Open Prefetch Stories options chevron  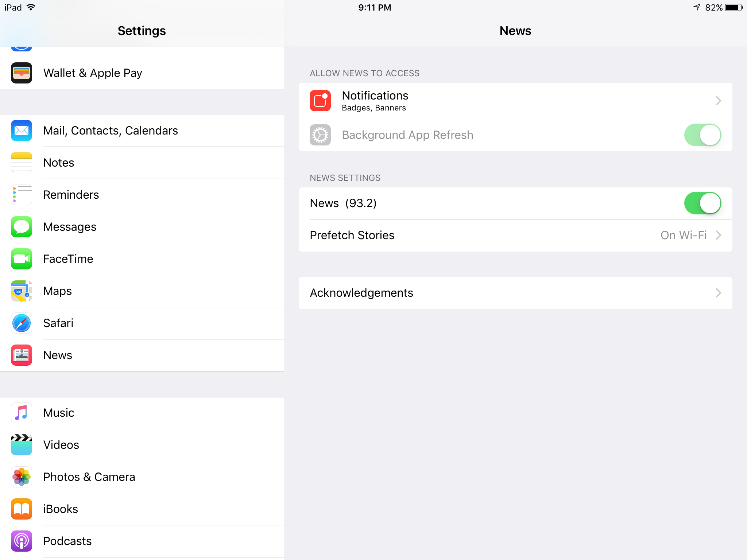tap(718, 235)
